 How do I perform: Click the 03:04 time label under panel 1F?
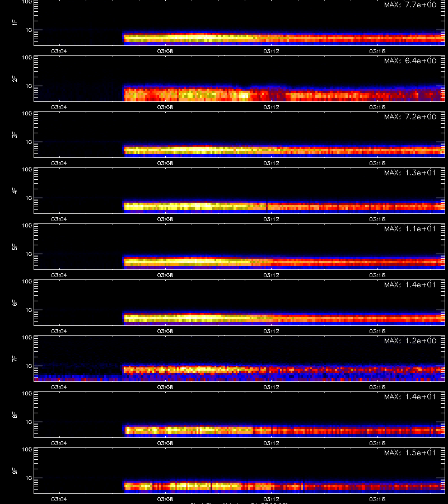point(59,51)
